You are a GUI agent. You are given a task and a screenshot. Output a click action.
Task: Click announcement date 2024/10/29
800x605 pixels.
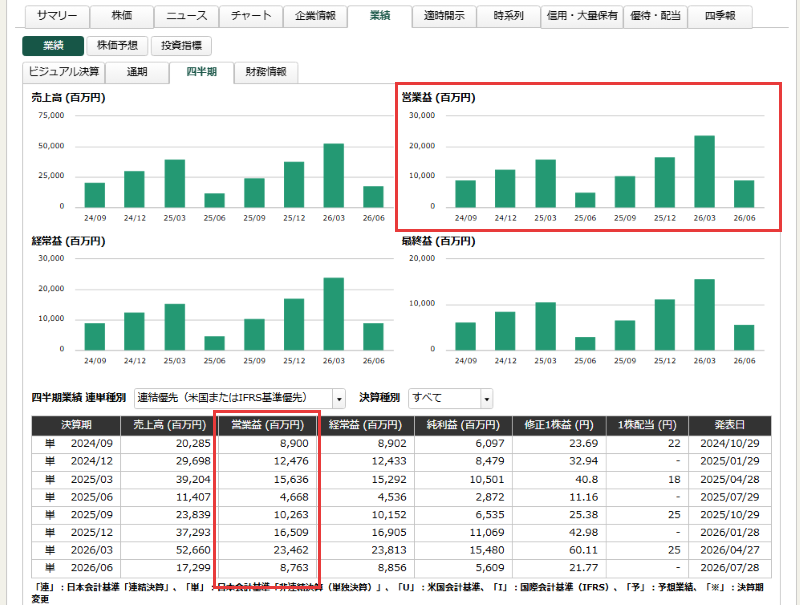coord(730,443)
